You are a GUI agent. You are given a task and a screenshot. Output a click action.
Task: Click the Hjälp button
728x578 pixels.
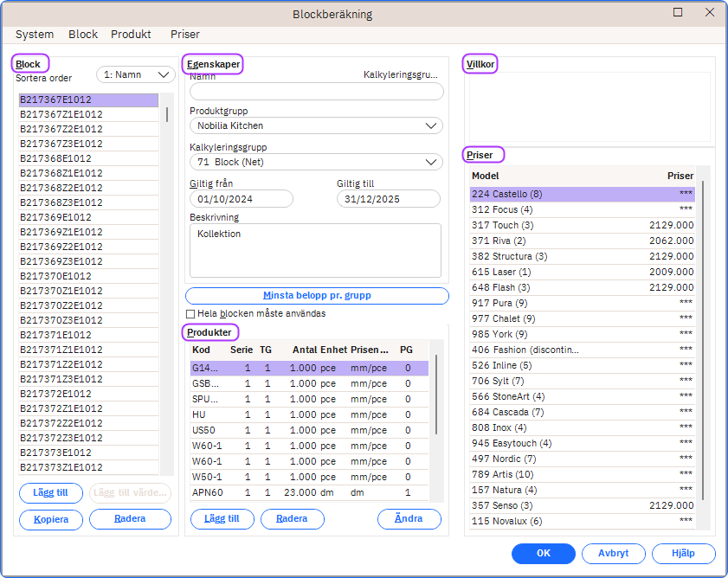[x=683, y=554]
